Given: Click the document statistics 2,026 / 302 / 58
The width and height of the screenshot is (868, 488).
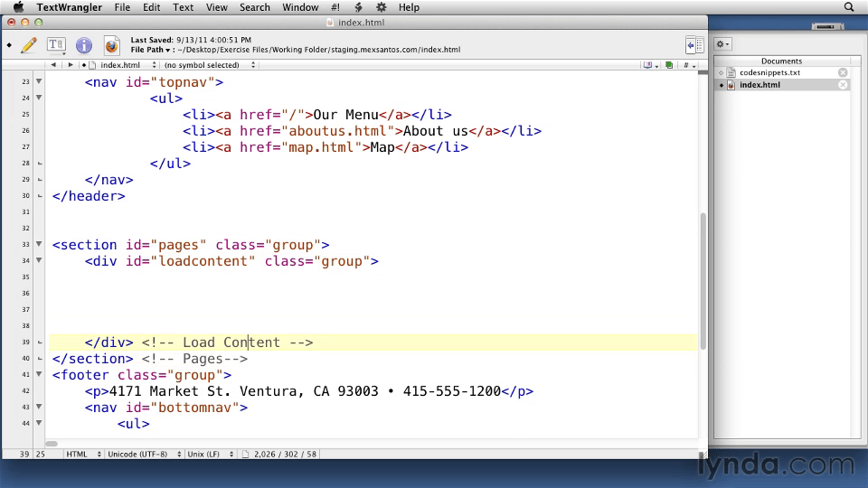Looking at the screenshot, I should point(285,455).
